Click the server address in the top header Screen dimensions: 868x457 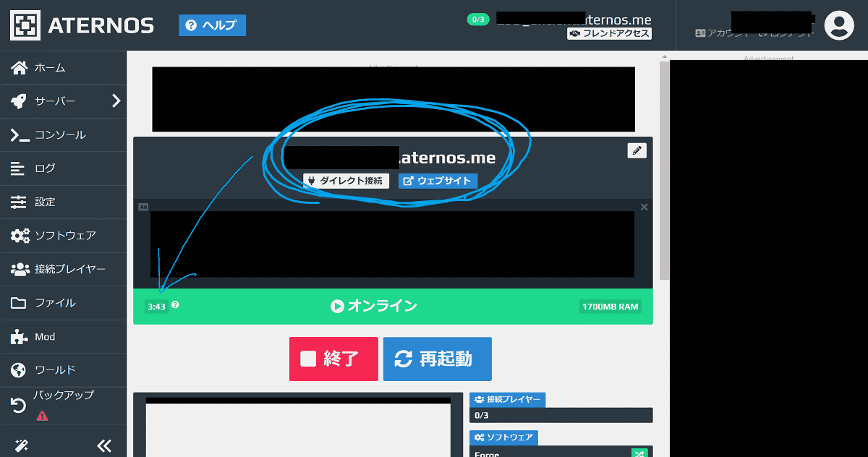(574, 20)
